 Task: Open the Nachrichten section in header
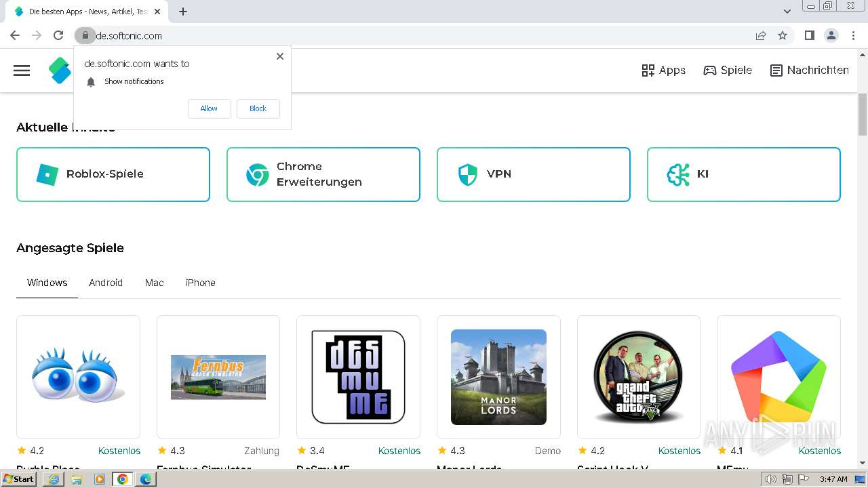coord(810,70)
